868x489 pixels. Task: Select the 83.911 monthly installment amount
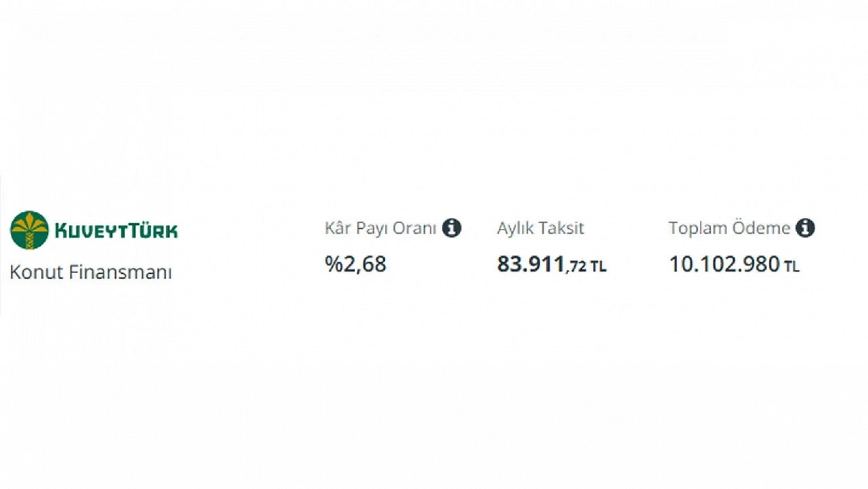click(531, 264)
